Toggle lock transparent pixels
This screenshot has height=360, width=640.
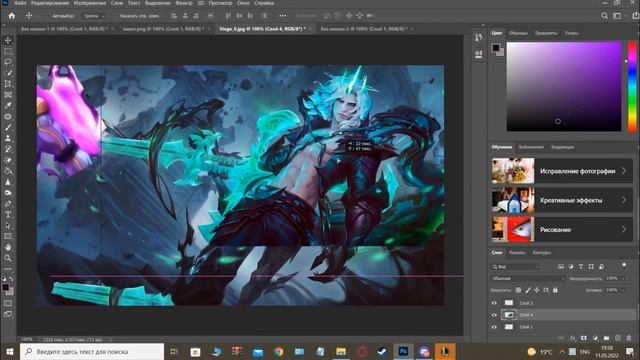pyautogui.click(x=518, y=290)
